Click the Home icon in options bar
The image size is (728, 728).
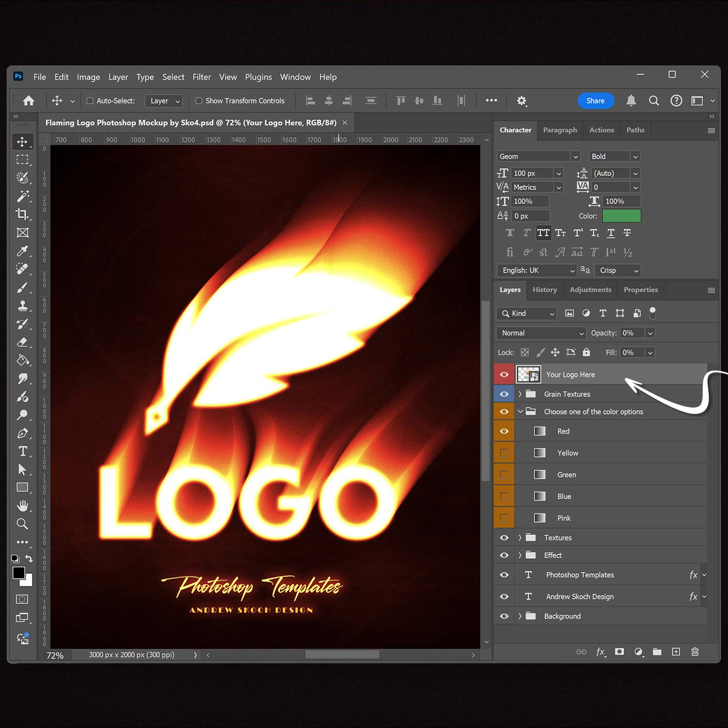coord(29,100)
